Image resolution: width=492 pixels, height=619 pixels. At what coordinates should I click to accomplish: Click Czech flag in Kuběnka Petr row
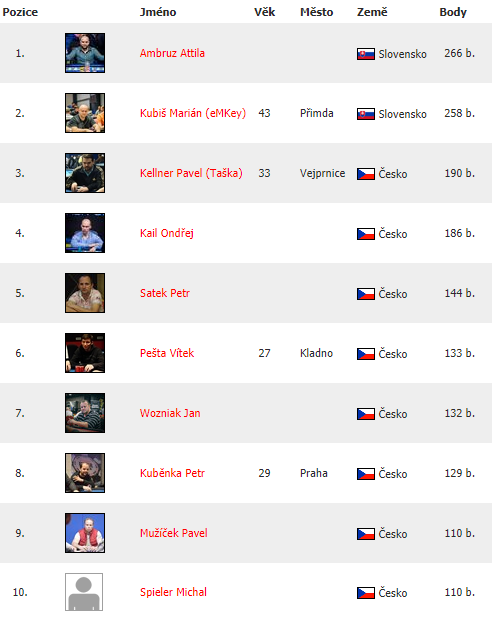(x=366, y=474)
